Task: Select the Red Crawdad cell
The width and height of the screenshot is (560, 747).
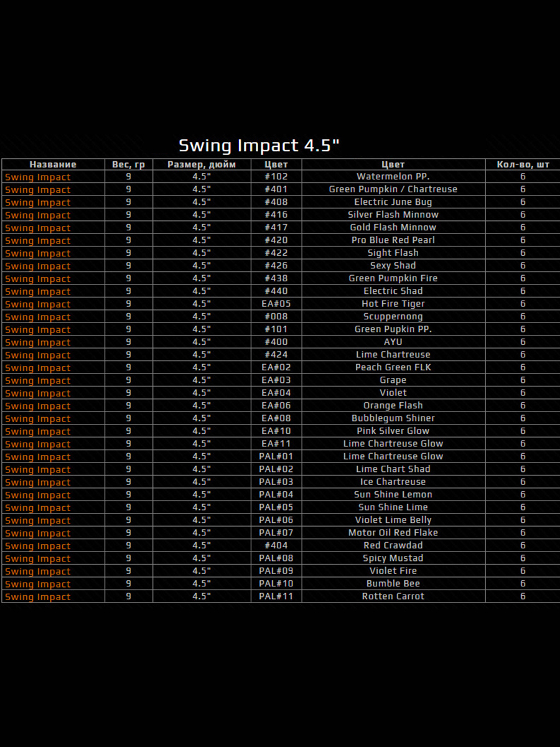Action: 393,545
